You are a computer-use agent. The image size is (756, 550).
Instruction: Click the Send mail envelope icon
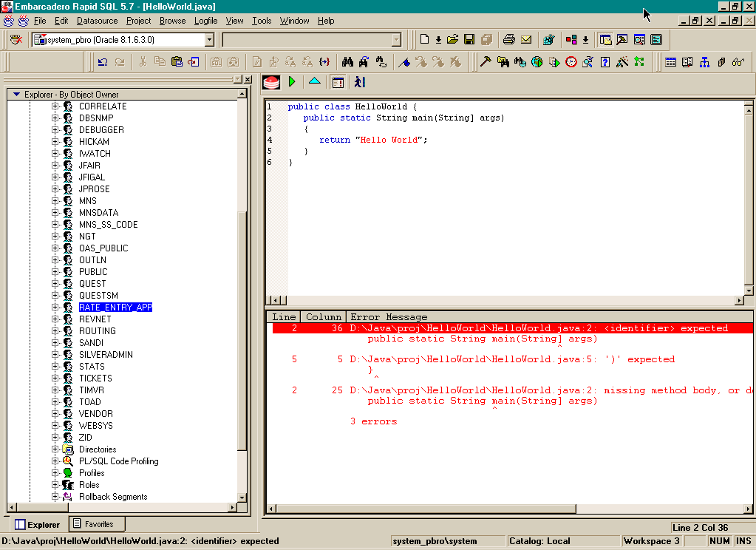pyautogui.click(x=526, y=40)
